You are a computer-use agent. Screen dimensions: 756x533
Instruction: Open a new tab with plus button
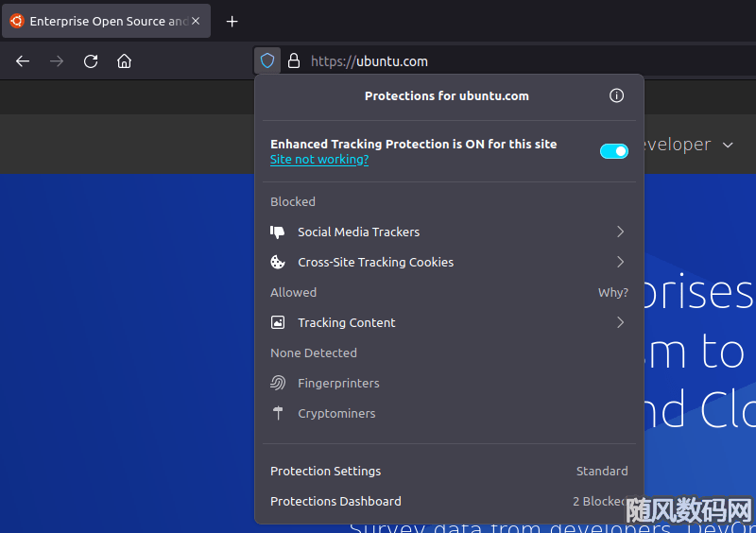232,21
